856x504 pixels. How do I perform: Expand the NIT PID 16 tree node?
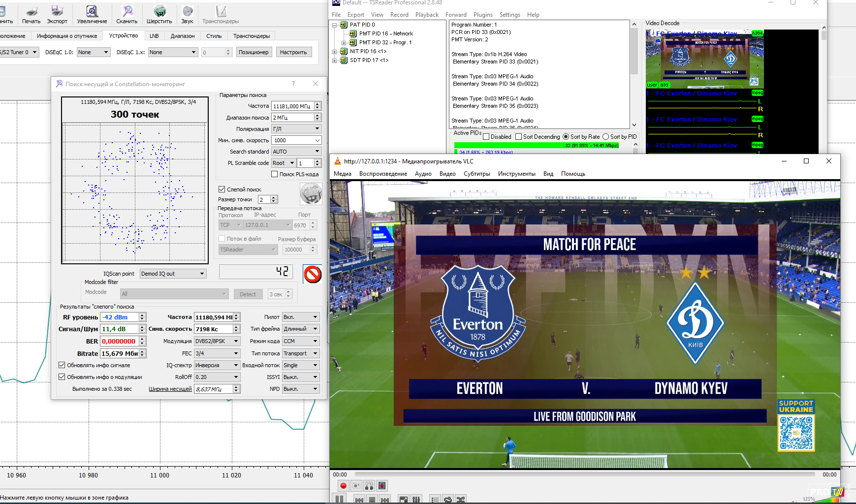click(335, 51)
